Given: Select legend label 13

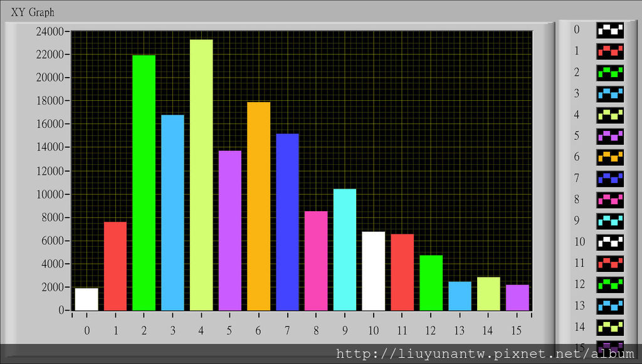Looking at the screenshot, I should tap(579, 306).
